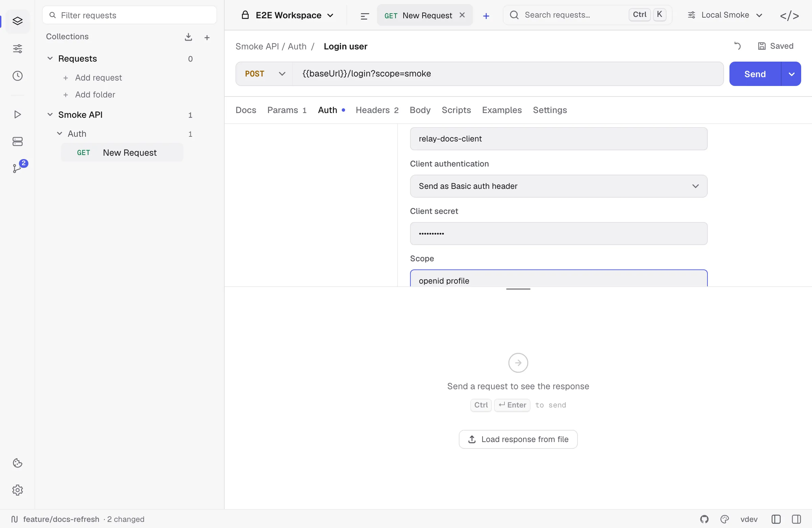Click the import collection download icon

click(x=188, y=37)
